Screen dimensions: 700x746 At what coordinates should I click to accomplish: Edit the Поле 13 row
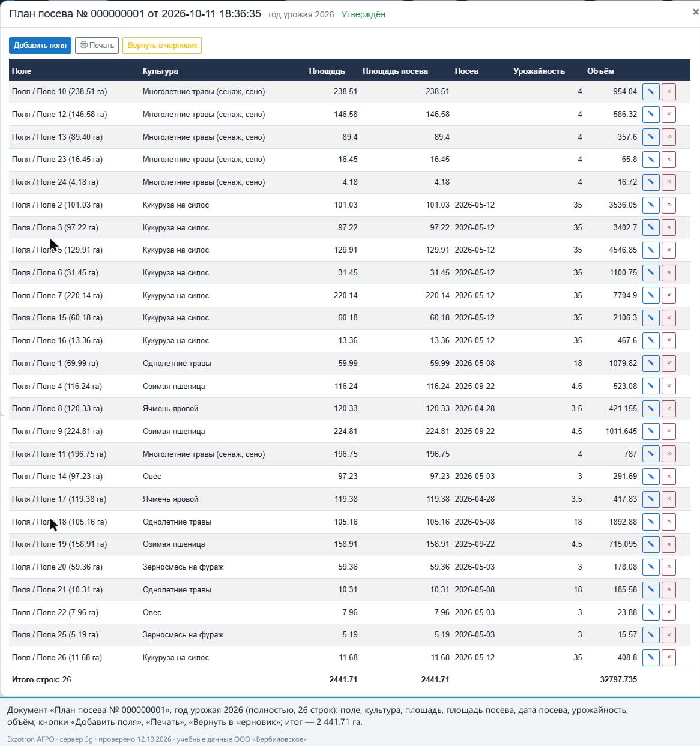click(651, 137)
